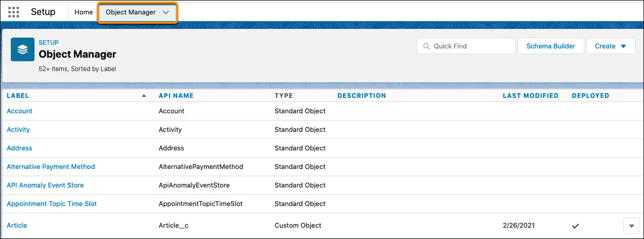
Task: Open the Activity object link
Action: (19, 129)
